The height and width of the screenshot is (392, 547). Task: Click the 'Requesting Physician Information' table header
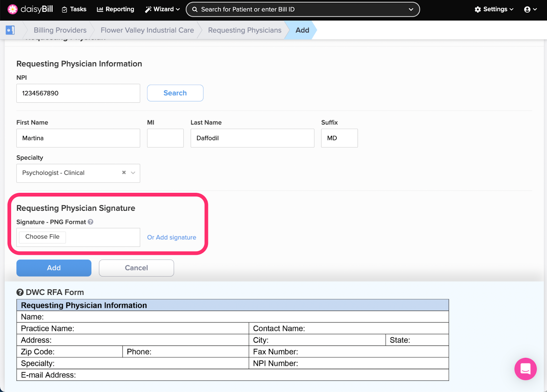click(x=232, y=305)
